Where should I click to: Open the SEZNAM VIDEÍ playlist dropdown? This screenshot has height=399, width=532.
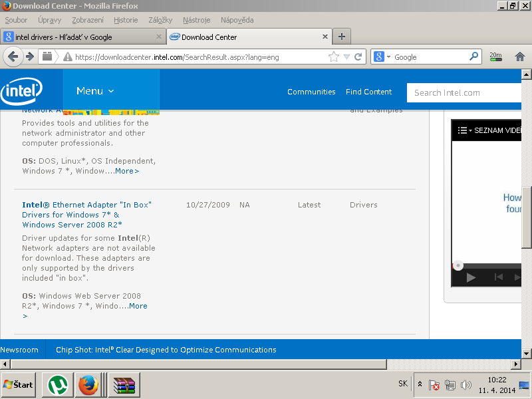tap(489, 130)
